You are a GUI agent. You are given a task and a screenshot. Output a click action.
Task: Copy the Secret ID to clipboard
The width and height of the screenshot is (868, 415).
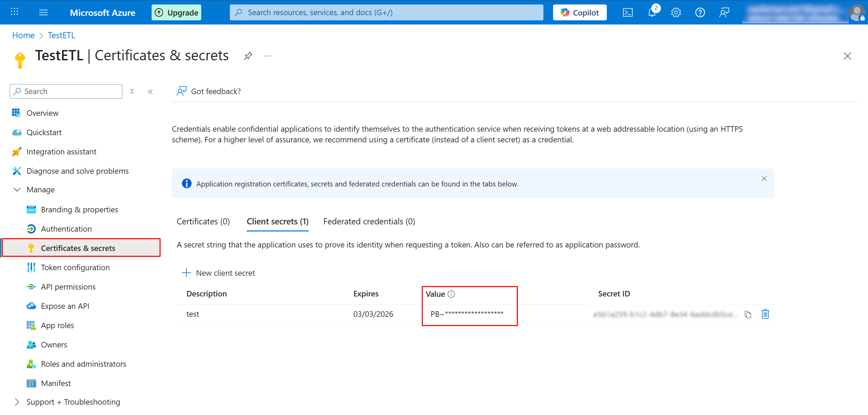click(748, 314)
